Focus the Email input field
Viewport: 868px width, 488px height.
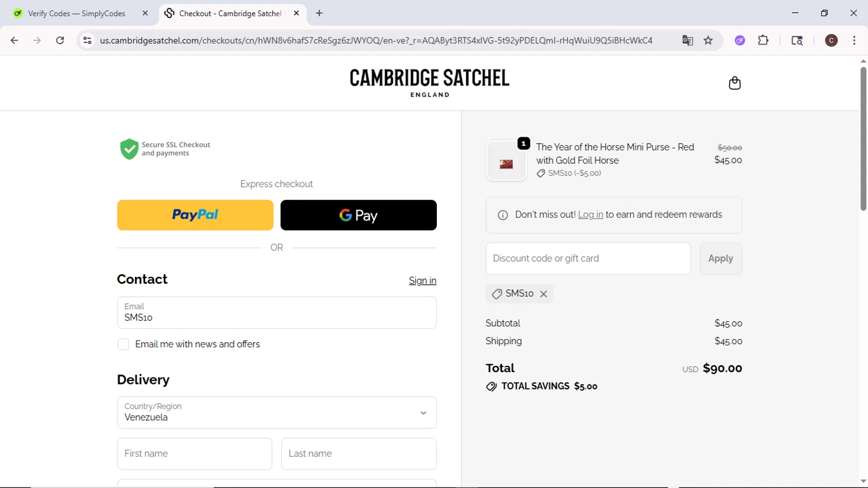coord(277,313)
